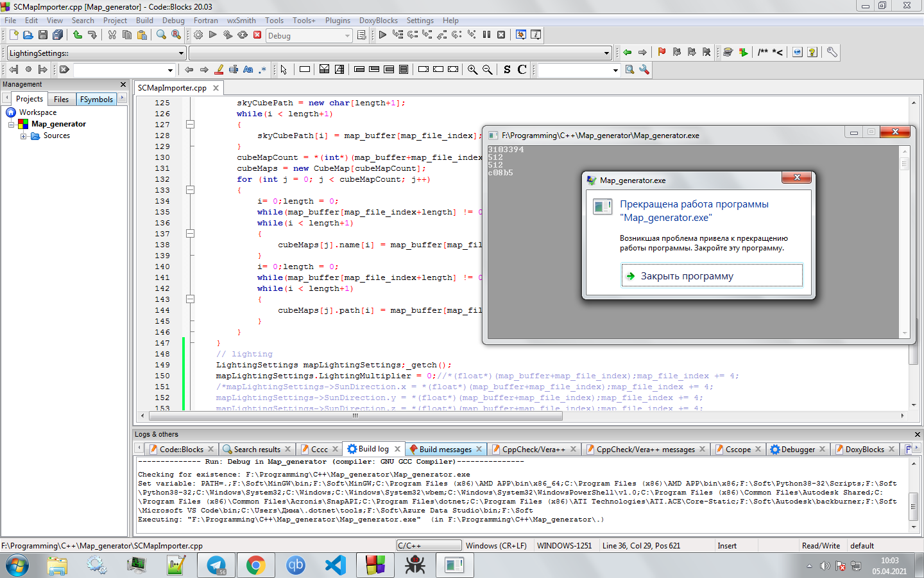This screenshot has width=924, height=578.
Task: Click the Stop debugger icon
Action: [x=501, y=35]
